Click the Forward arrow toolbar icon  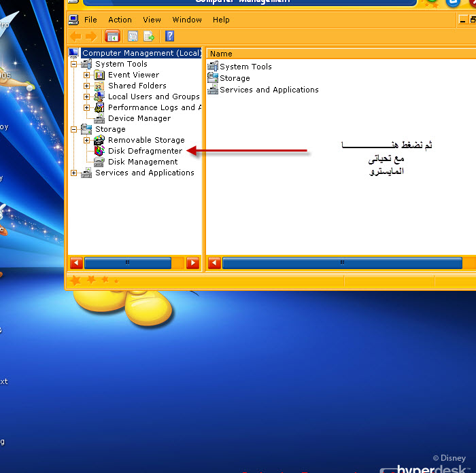coord(91,37)
